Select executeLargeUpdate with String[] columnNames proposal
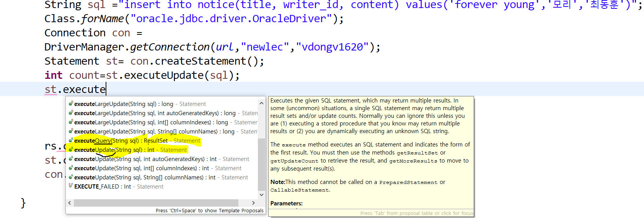The height and width of the screenshot is (218, 644). point(162,132)
